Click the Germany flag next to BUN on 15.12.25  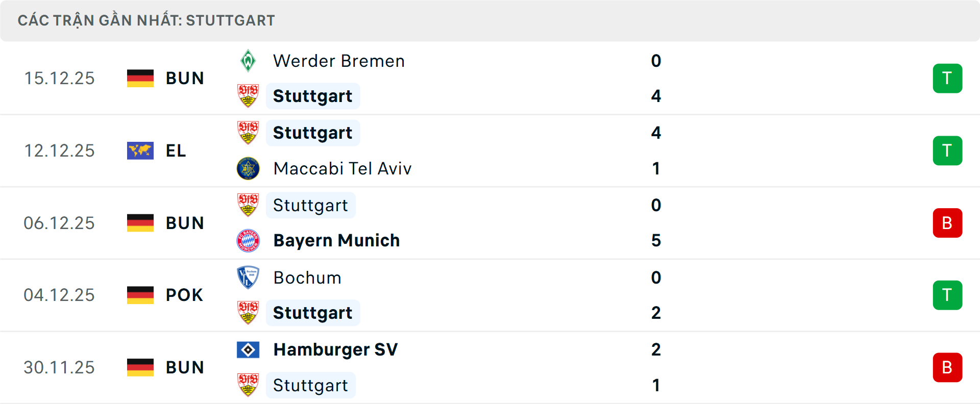pyautogui.click(x=140, y=78)
